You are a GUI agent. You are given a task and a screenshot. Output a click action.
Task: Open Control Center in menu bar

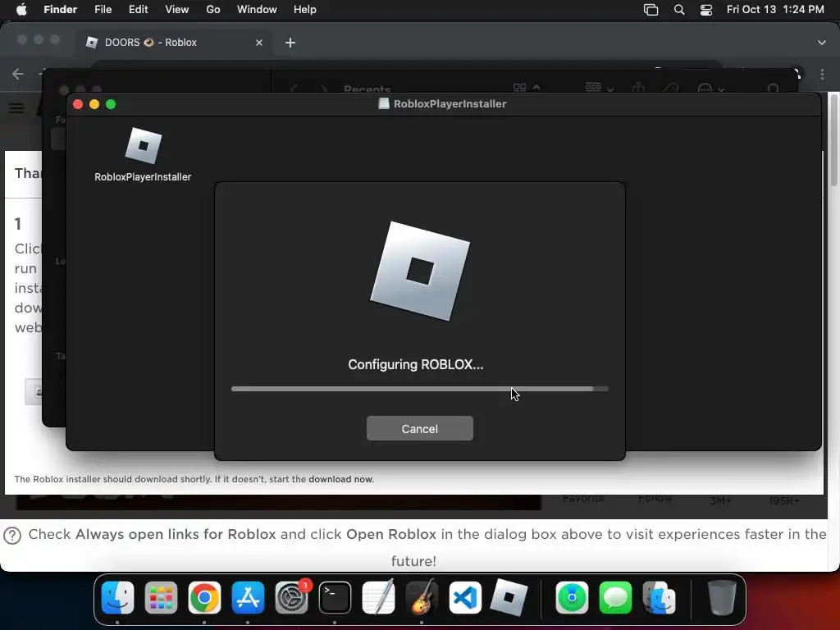coord(706,10)
